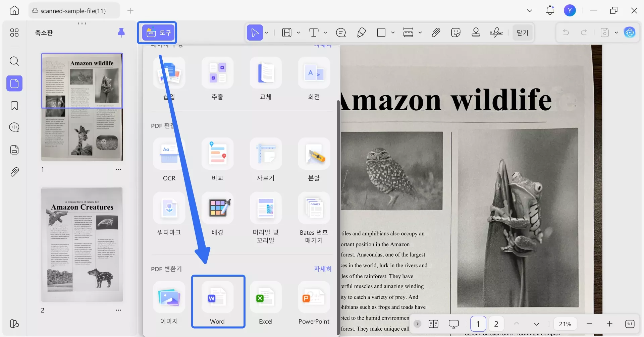Select the highlight text tool
Screen dimensions: 644x337
[x=287, y=33]
